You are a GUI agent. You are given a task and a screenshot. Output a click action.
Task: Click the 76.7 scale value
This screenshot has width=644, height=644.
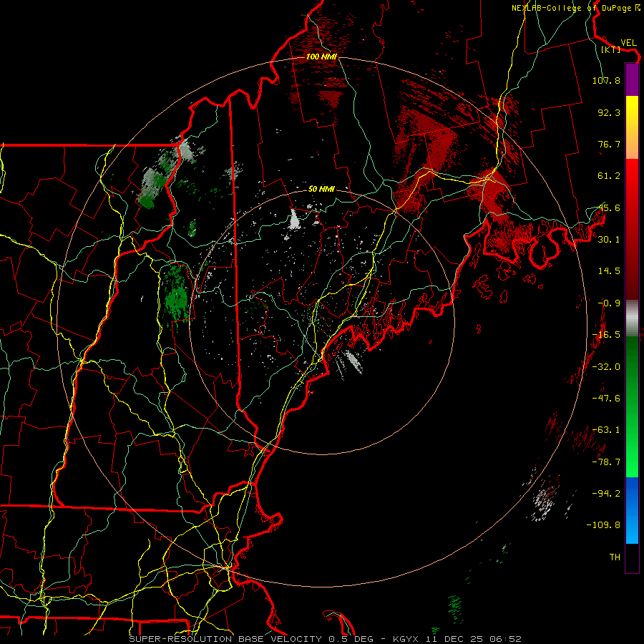tap(609, 144)
